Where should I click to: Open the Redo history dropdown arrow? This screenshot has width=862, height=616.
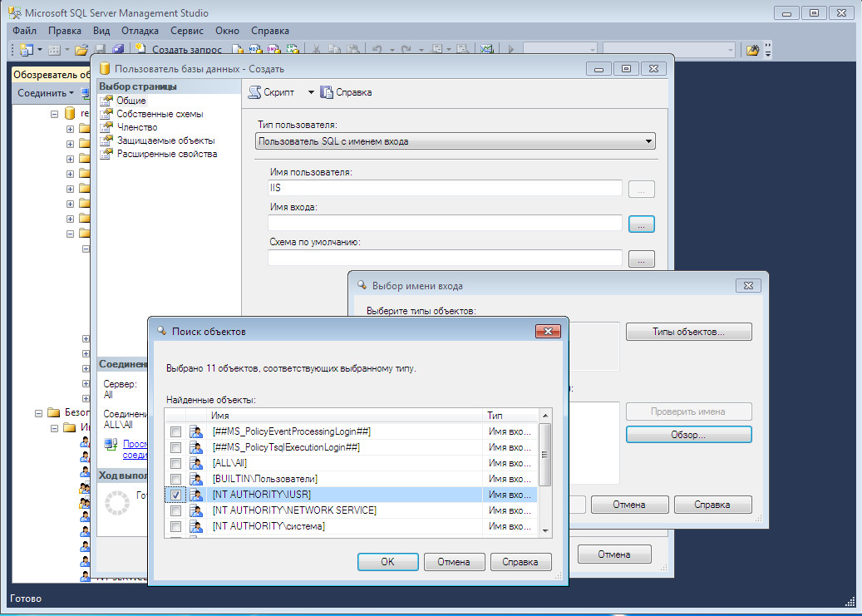point(421,50)
